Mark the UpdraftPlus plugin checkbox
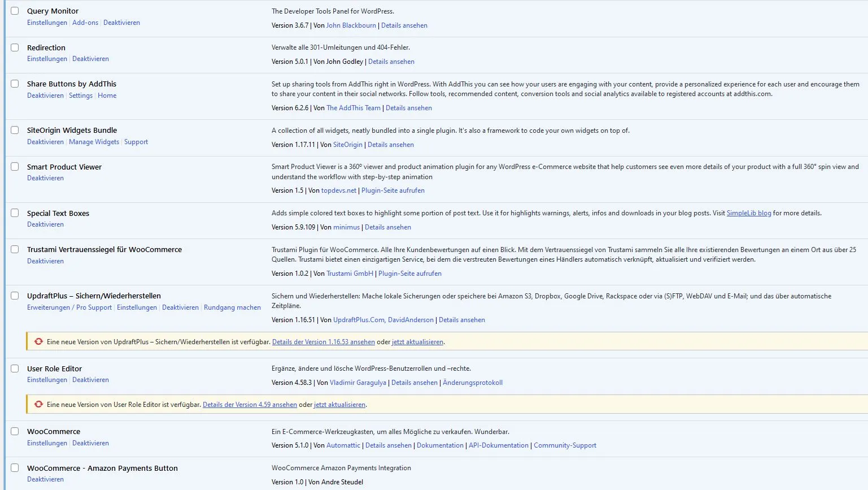The width and height of the screenshot is (868, 490). (x=15, y=296)
